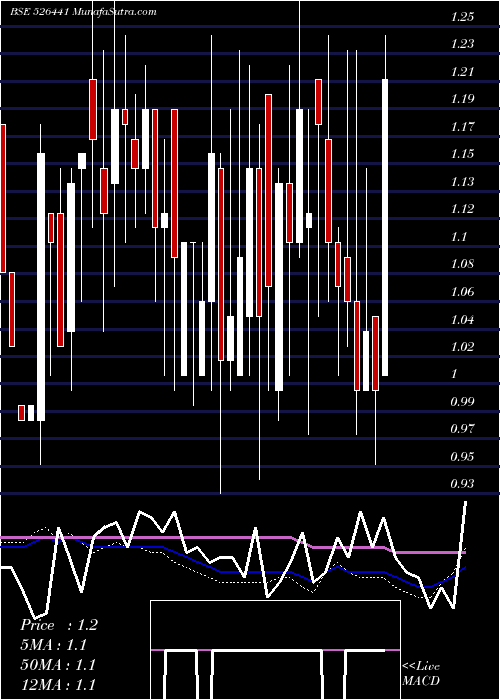Click the Price : 1.2 readout
The image size is (500, 700).
pos(59,625)
